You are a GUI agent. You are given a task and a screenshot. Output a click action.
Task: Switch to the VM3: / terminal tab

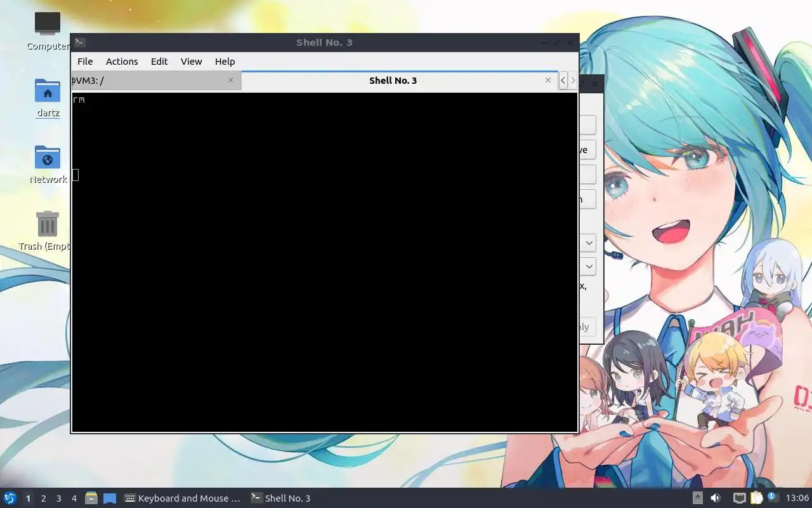click(x=156, y=81)
